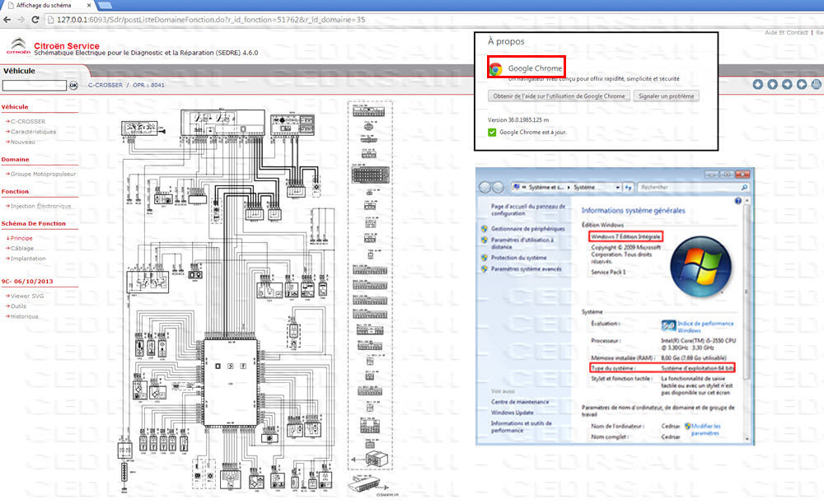Open the Outils sidebar link
The width and height of the screenshot is (824, 504).
[x=18, y=306]
